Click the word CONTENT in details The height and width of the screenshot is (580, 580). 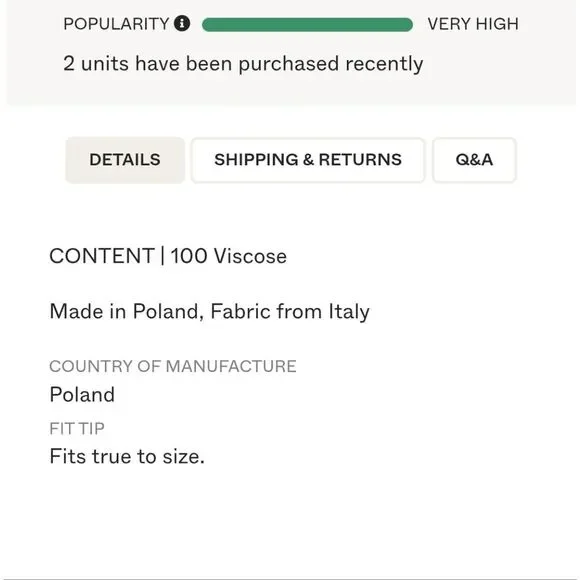coord(102,256)
